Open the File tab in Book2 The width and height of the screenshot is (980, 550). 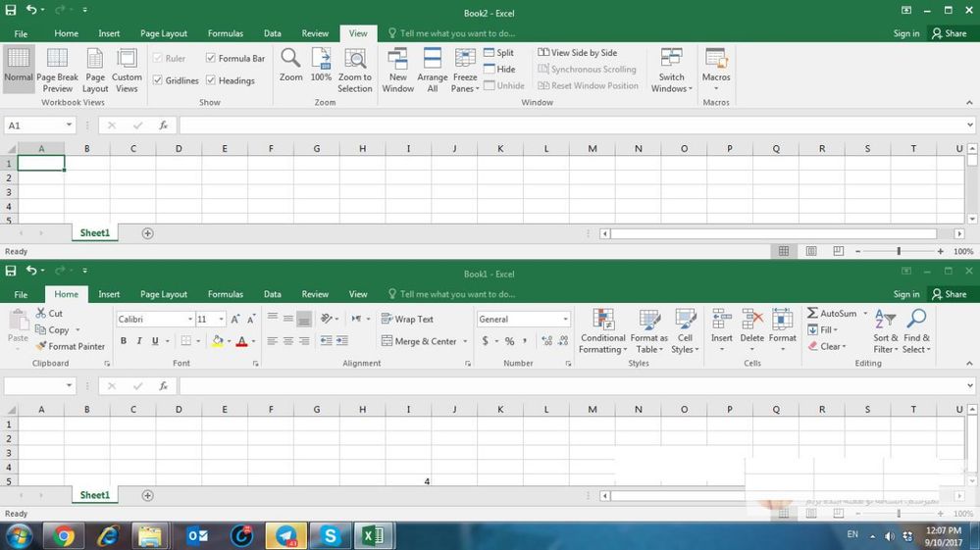tap(21, 33)
